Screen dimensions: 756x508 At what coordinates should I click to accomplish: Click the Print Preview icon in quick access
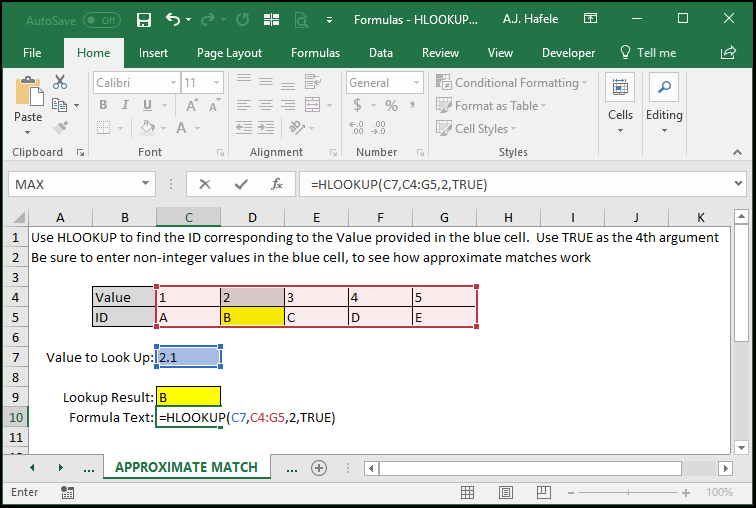301,20
